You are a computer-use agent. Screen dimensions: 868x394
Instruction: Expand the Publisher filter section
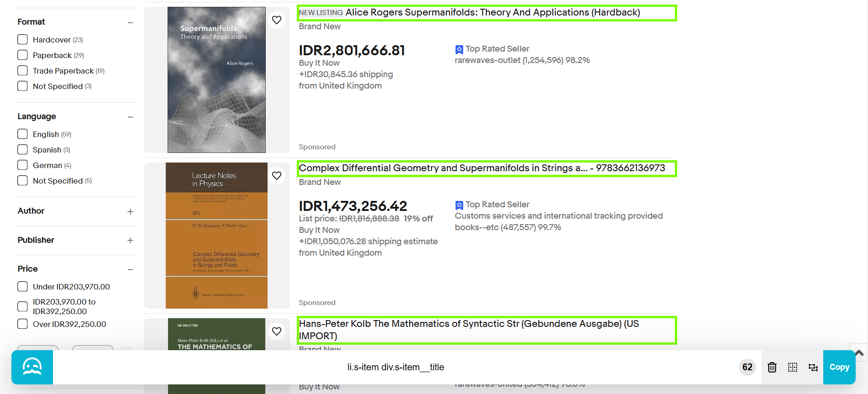tap(130, 240)
